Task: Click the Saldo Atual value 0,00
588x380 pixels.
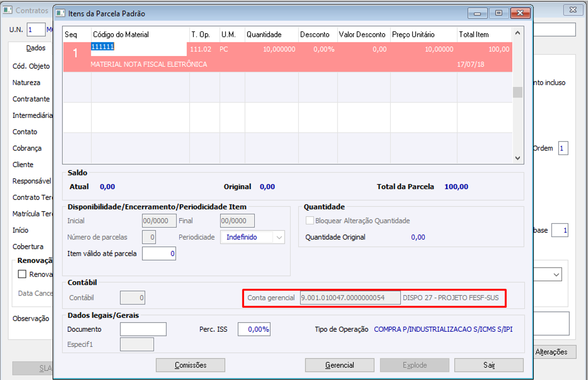Action: (107, 187)
